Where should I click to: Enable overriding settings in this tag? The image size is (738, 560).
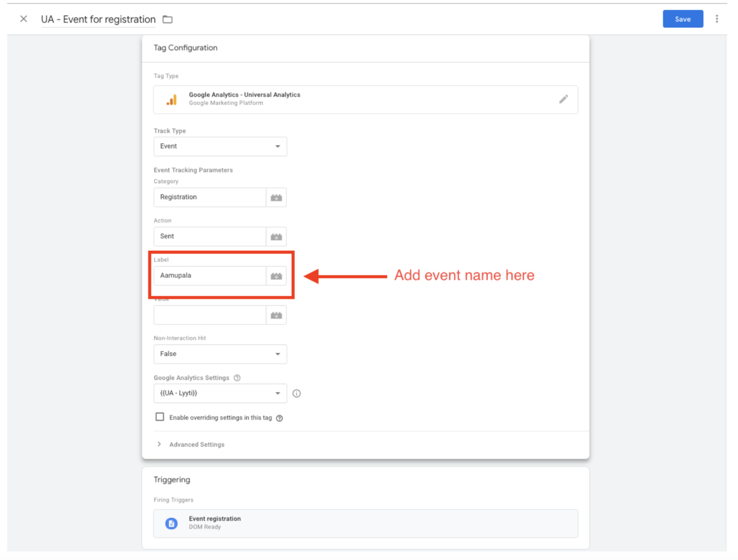160,417
